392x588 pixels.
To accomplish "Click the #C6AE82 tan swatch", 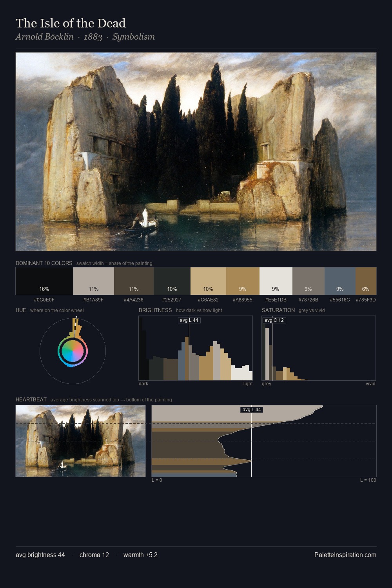I will pyautogui.click(x=208, y=281).
